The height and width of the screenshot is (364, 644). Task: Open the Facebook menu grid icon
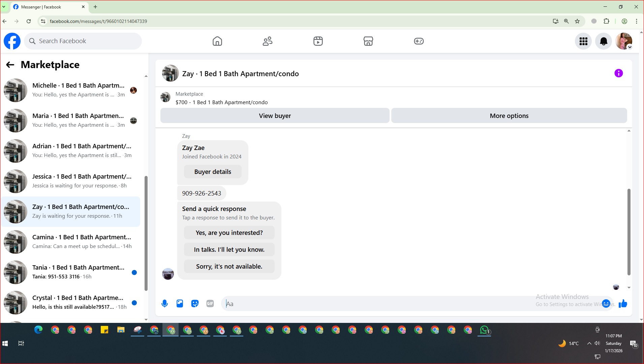(583, 41)
